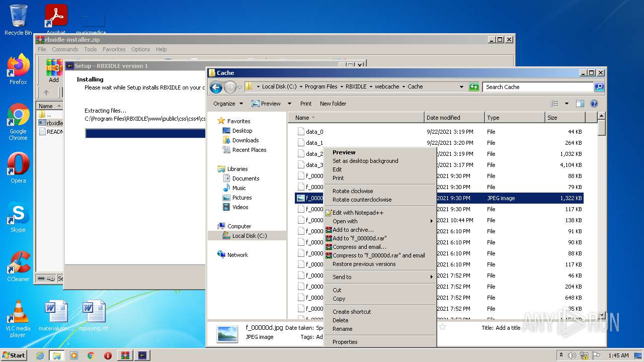Open CCleaner desktop shortcut
This screenshot has width=644, height=362.
pos(18,266)
